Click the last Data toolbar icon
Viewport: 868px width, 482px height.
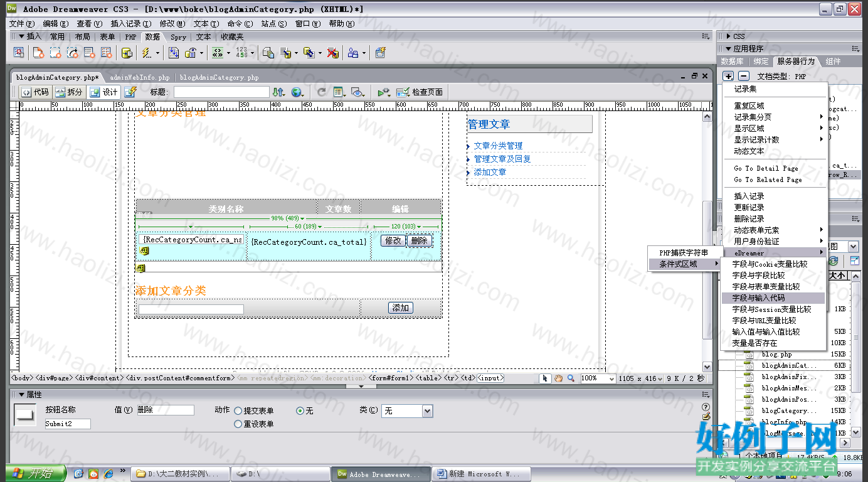click(380, 53)
